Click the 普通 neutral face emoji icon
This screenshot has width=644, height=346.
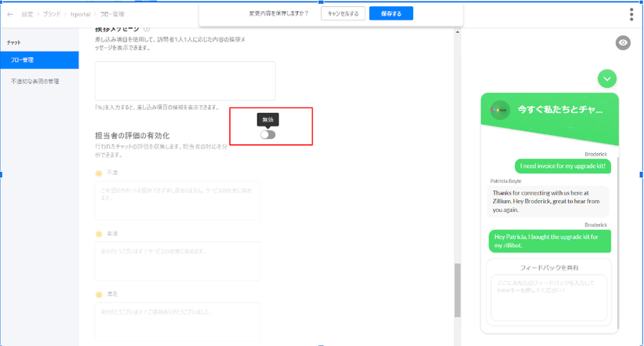coord(99,234)
